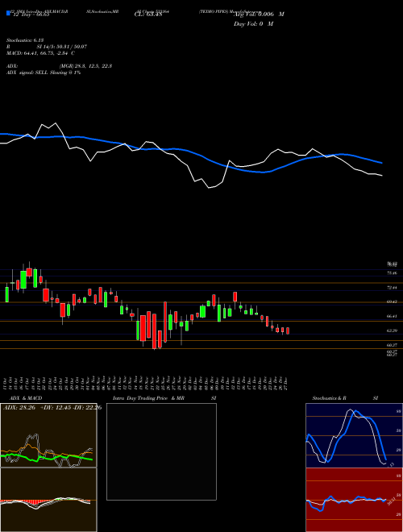The width and height of the screenshot is (403, 532).
Task: Click the 'Day Vol: 0 M' label
Action: pyautogui.click(x=253, y=23)
